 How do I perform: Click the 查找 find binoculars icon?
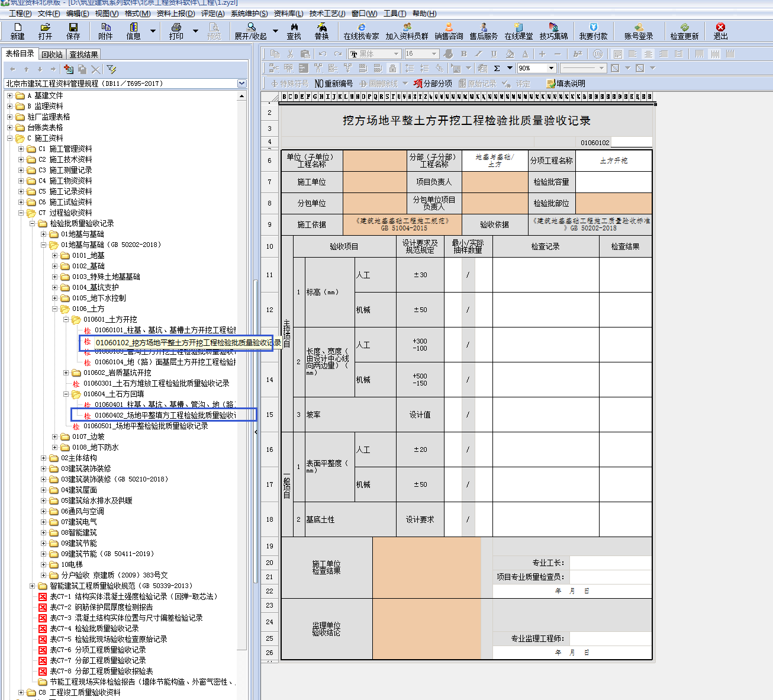294,31
